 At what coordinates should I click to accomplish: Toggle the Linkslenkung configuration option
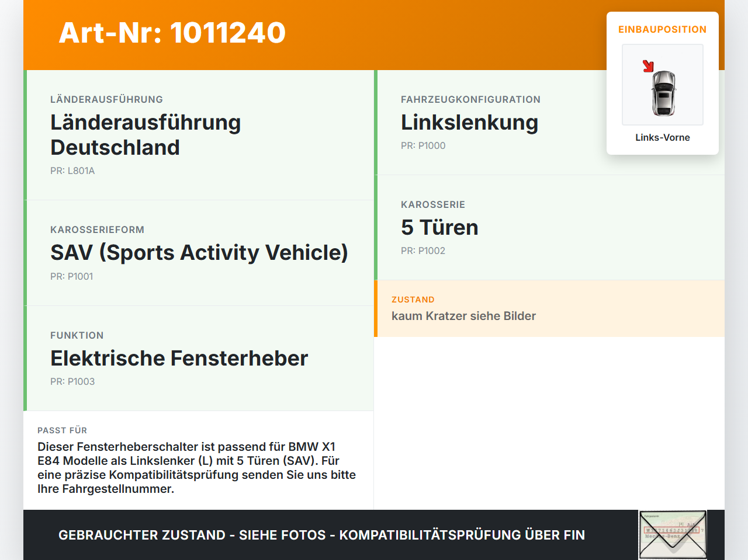click(469, 123)
